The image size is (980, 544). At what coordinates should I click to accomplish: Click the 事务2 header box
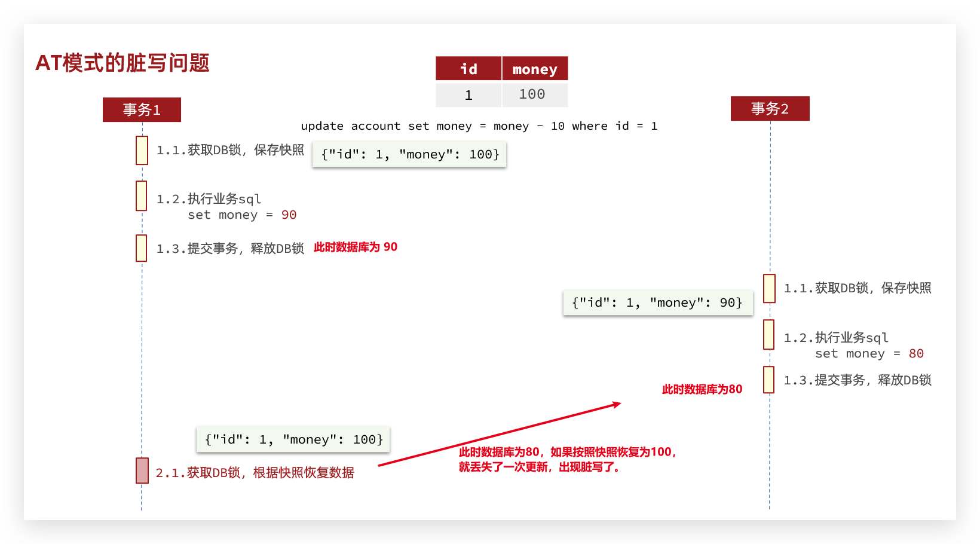(770, 109)
